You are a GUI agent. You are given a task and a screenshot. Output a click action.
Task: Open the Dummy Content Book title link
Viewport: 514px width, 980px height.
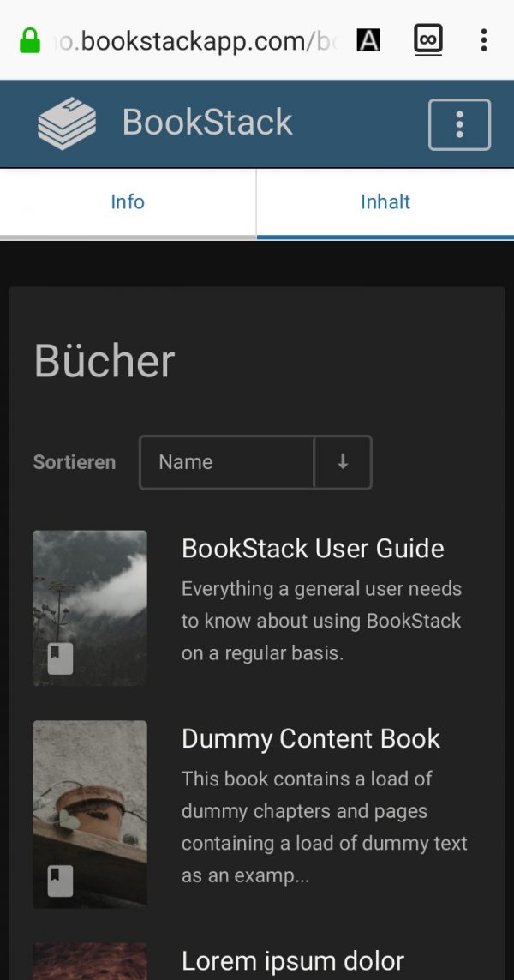310,739
